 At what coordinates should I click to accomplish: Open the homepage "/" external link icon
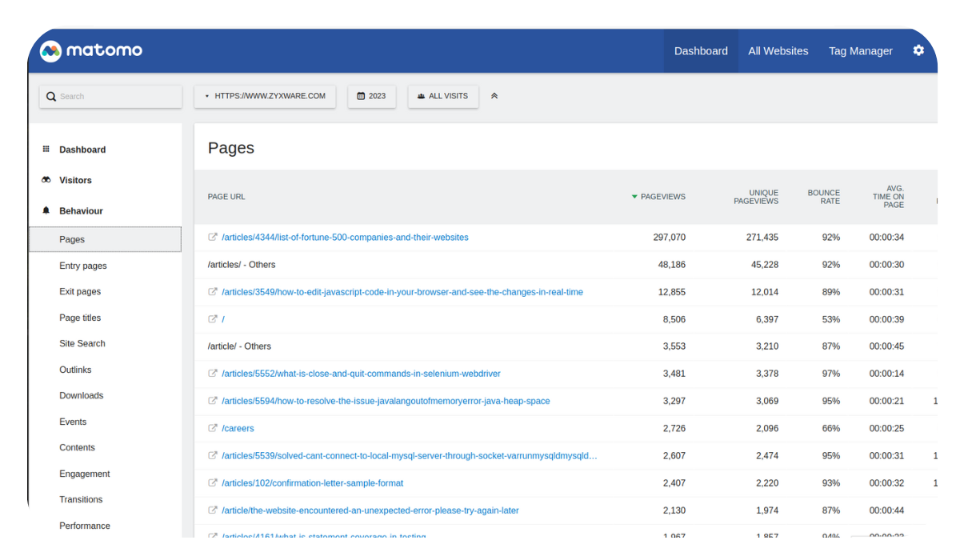coord(213,319)
